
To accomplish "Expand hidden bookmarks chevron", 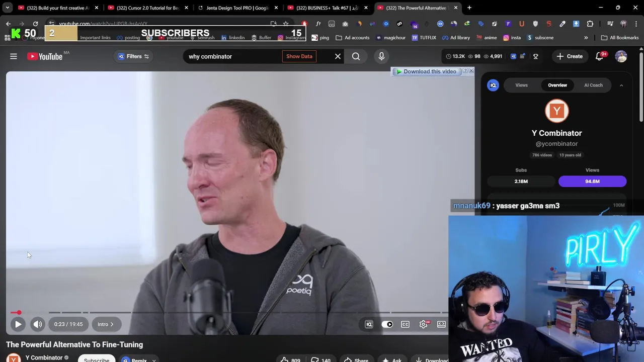I will pos(586,38).
